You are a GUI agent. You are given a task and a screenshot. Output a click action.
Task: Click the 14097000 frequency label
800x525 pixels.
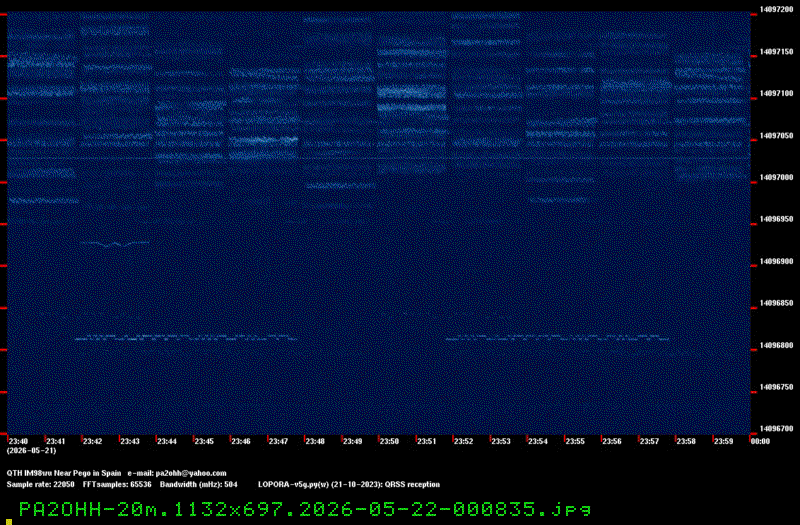pyautogui.click(x=776, y=177)
